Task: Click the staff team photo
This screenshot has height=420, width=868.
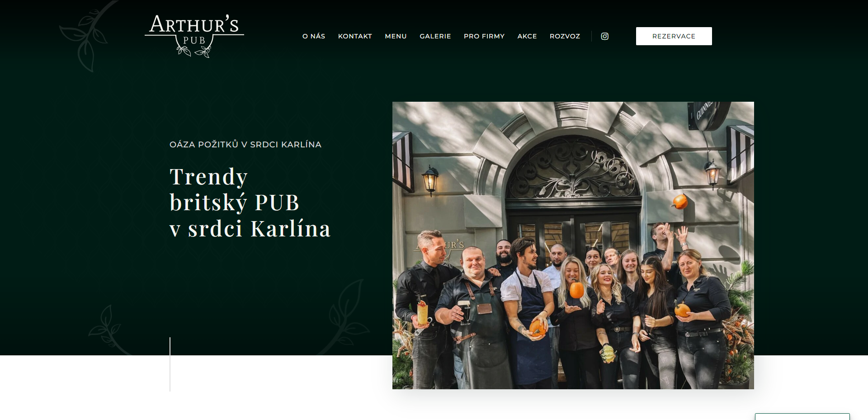Action: click(573, 245)
